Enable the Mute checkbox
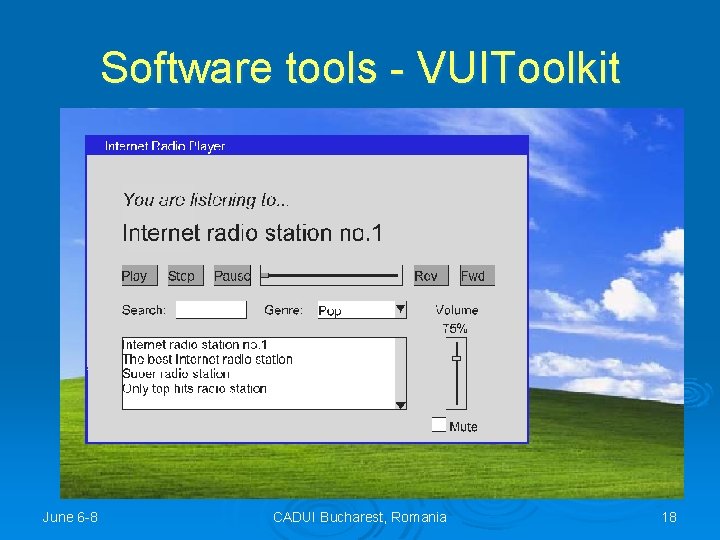Image resolution: width=720 pixels, height=540 pixels. (439, 425)
